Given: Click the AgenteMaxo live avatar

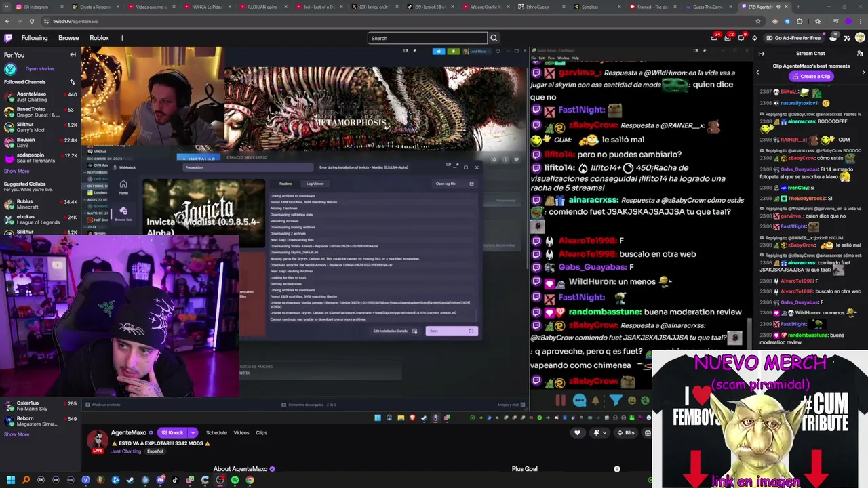Looking at the screenshot, I should [98, 441].
